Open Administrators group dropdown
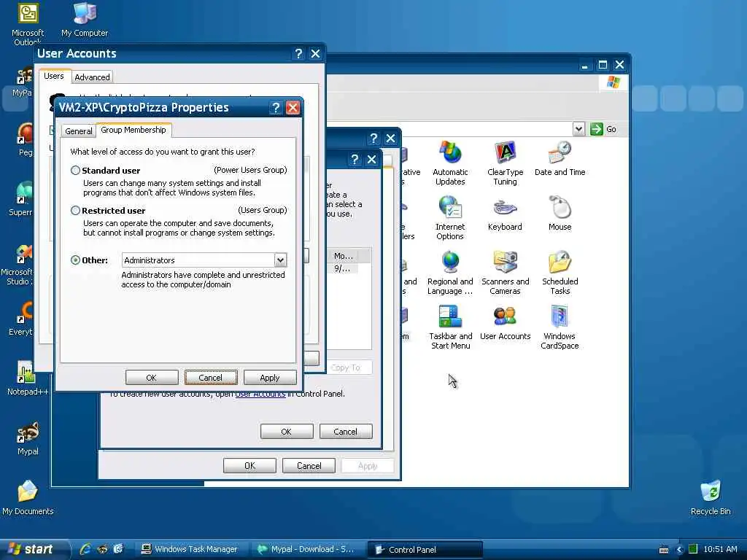This screenshot has height=560, width=747. [280, 260]
